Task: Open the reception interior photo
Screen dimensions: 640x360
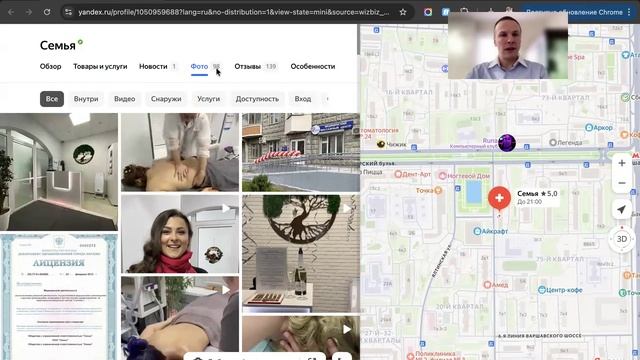Action: click(59, 172)
